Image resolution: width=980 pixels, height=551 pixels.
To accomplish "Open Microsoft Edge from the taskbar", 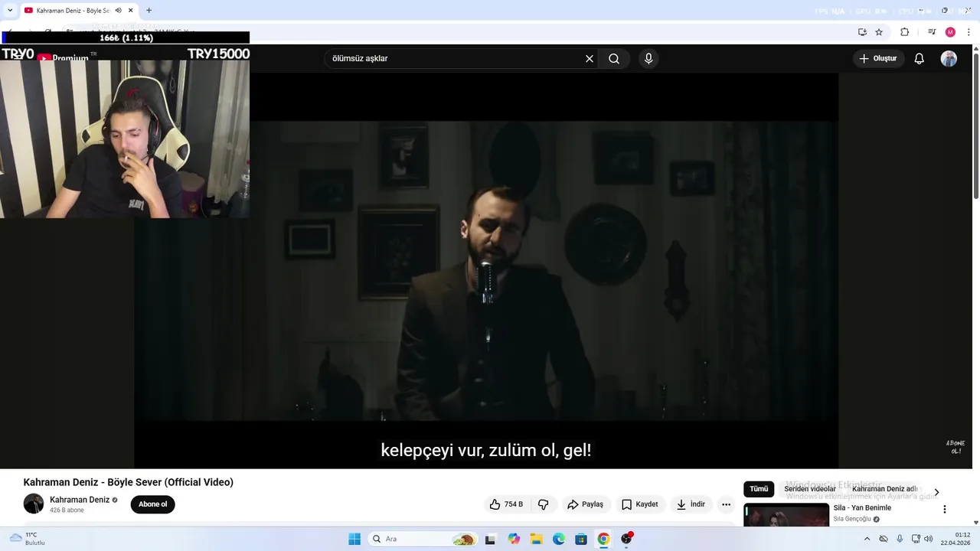I will tap(559, 539).
